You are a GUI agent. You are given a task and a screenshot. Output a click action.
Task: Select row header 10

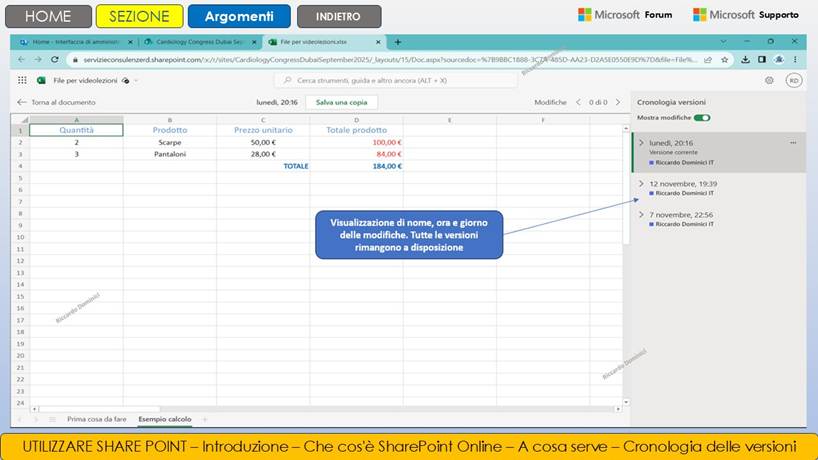(20, 237)
